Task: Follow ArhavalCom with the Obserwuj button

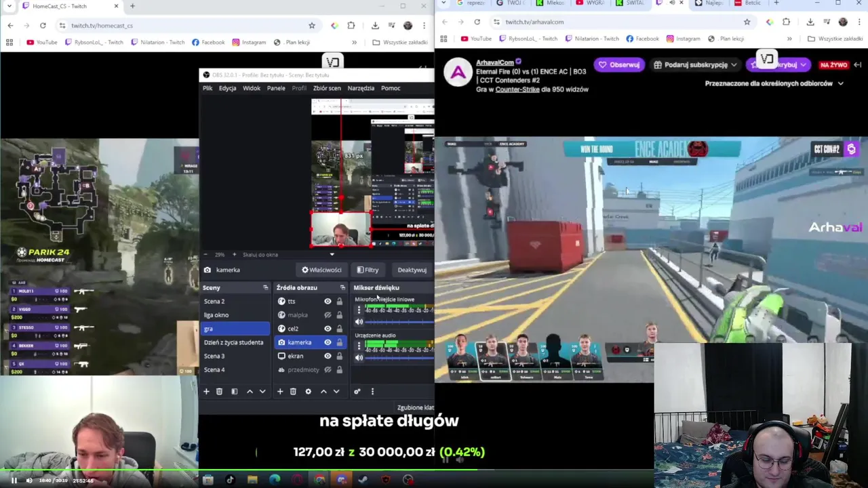Action: pyautogui.click(x=618, y=65)
